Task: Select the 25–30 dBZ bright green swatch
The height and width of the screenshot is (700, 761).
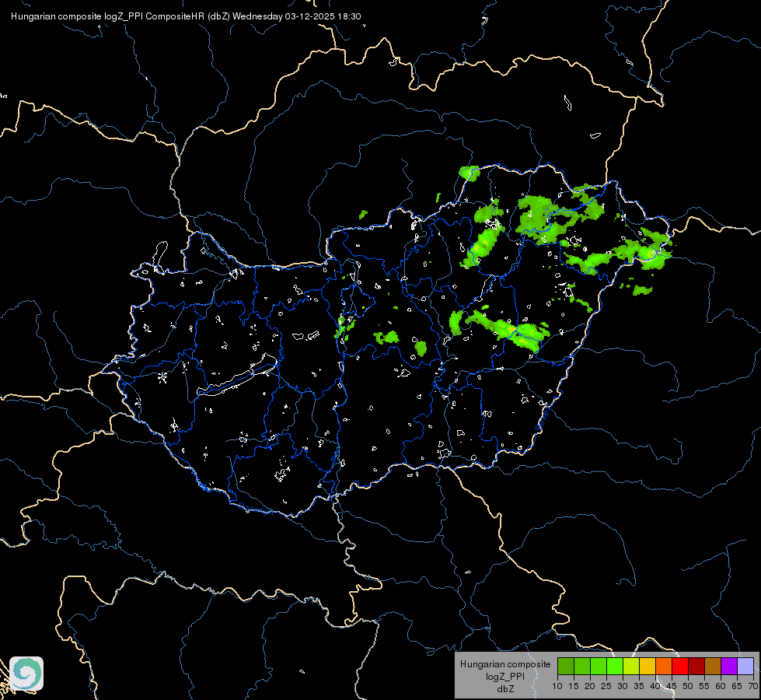Action: point(615,666)
